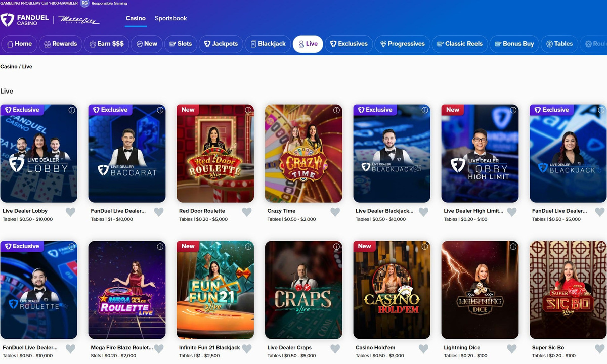607x364 pixels.
Task: Open the Infinite Fun 21 Blackjack thumbnail
Action: pos(215,290)
